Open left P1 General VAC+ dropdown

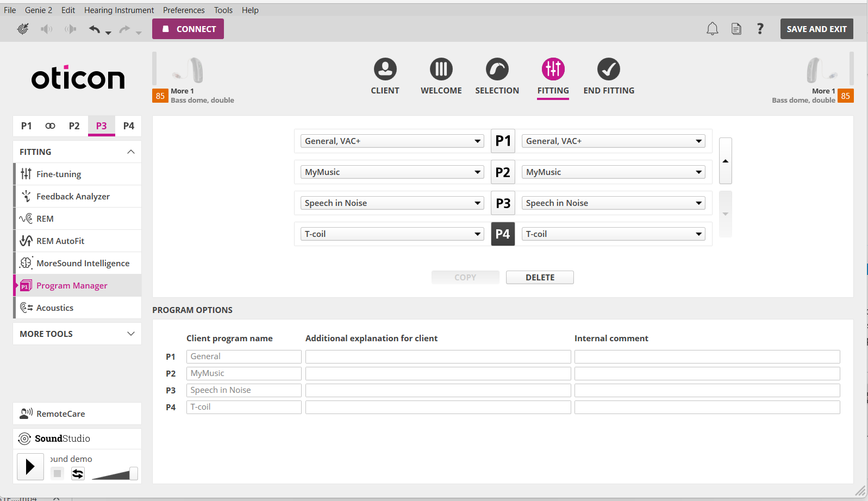pyautogui.click(x=392, y=141)
